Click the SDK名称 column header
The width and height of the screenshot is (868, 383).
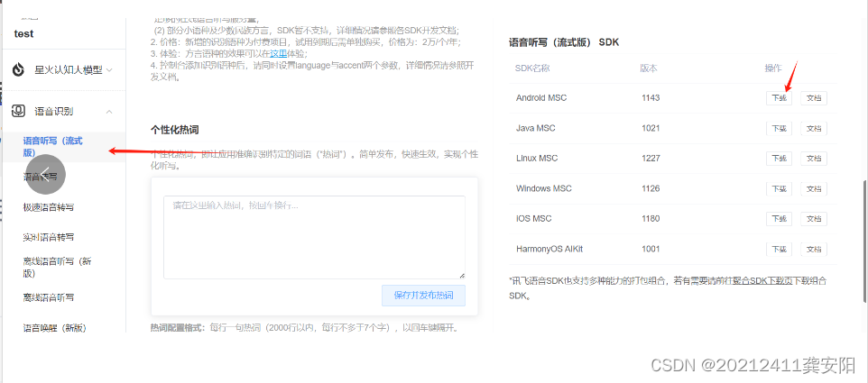(532, 68)
